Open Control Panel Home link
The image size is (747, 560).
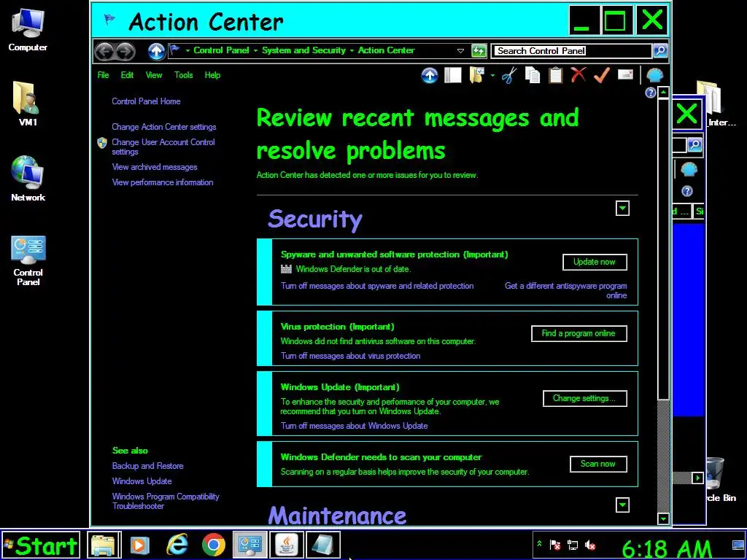coord(146,101)
